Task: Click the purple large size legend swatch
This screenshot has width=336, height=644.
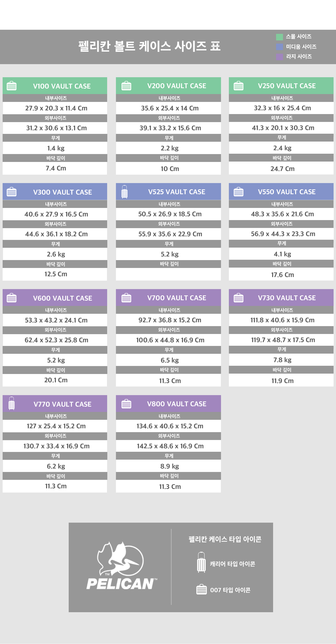Action: pyautogui.click(x=279, y=56)
